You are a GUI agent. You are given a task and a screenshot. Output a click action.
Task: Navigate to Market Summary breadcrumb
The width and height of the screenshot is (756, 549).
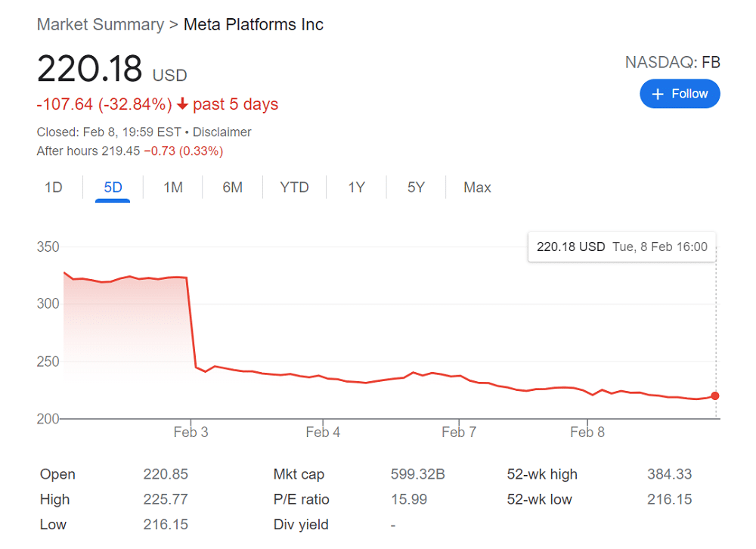[x=100, y=24]
